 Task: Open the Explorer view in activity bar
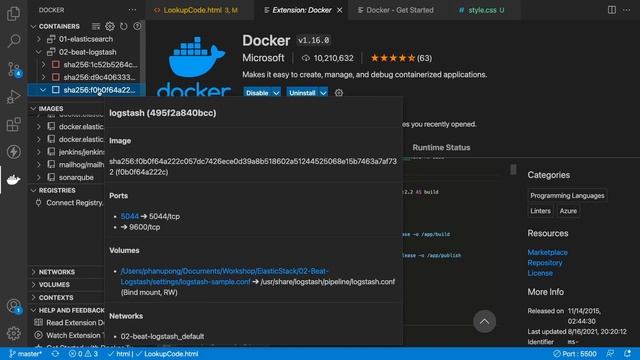pyautogui.click(x=13, y=13)
